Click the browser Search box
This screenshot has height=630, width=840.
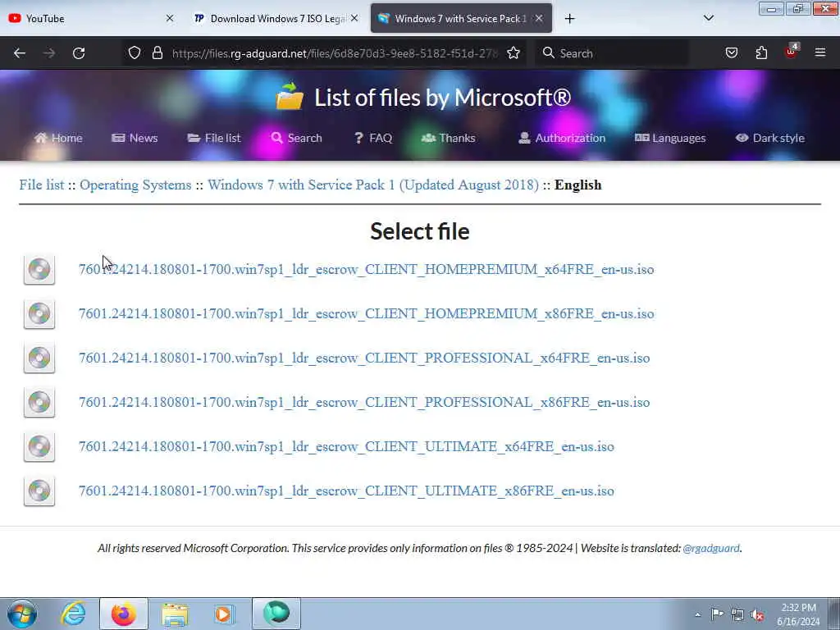tap(612, 53)
